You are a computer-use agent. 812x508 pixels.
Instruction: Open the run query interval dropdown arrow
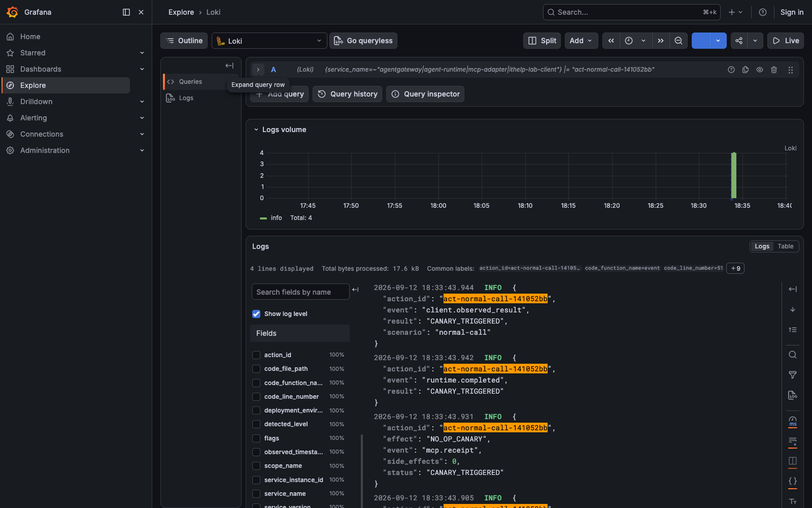coord(718,41)
